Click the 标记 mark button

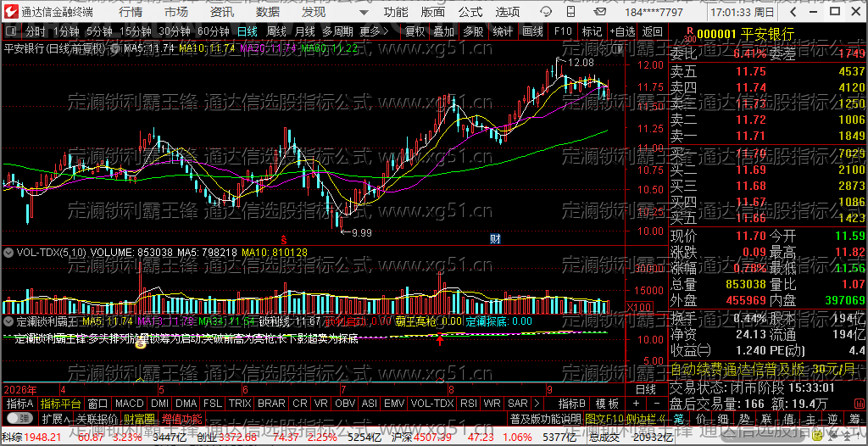(592, 31)
